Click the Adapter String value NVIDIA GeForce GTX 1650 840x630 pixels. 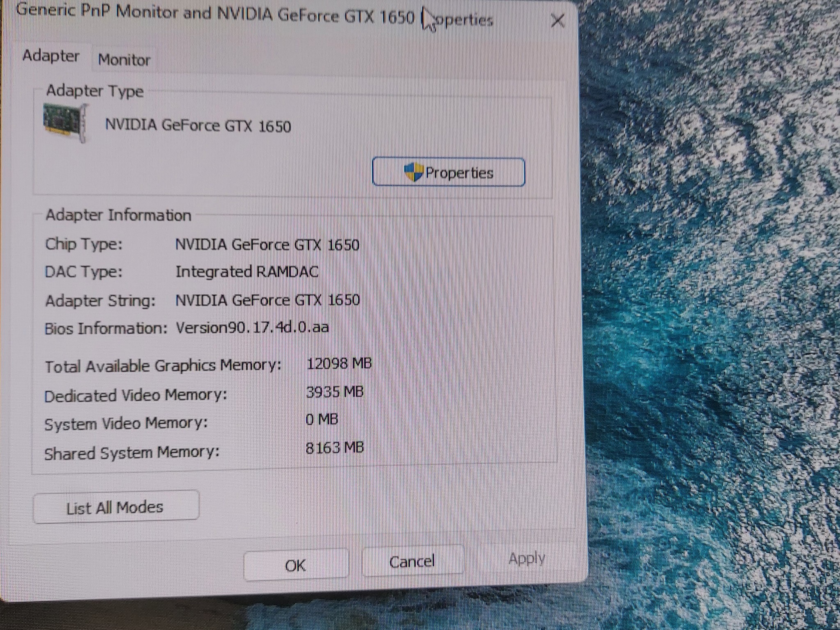267,300
